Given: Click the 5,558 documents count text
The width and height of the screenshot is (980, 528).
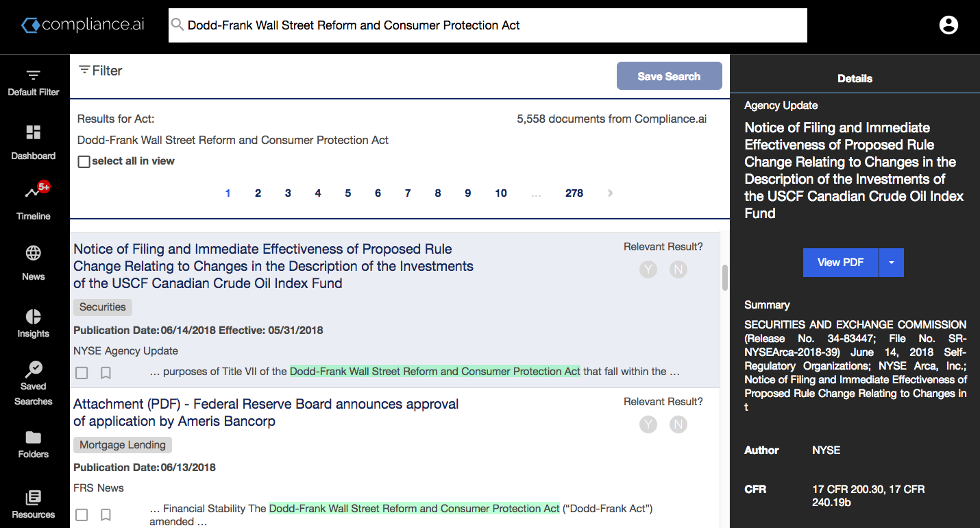Looking at the screenshot, I should tap(611, 119).
